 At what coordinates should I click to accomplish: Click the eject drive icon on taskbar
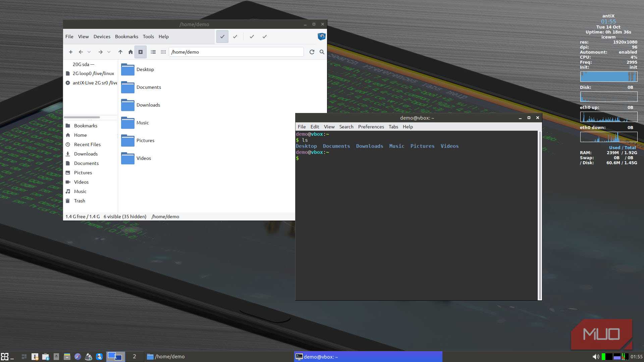click(56, 357)
